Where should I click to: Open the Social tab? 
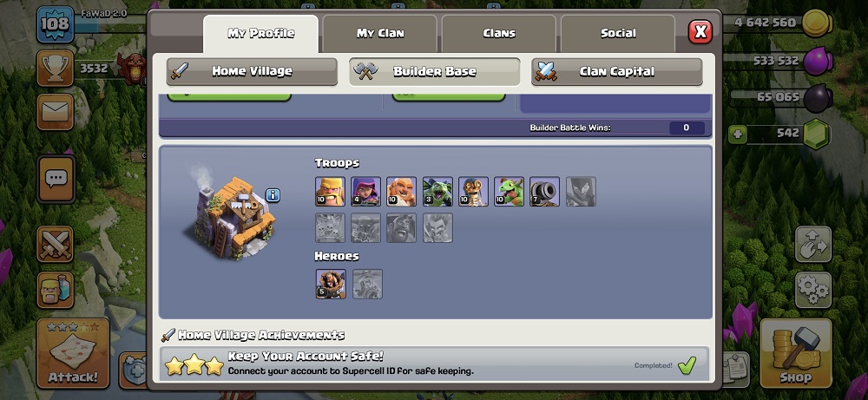[618, 34]
